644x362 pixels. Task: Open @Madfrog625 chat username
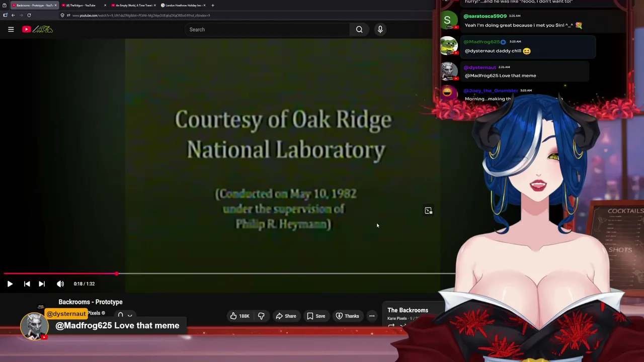point(481,42)
